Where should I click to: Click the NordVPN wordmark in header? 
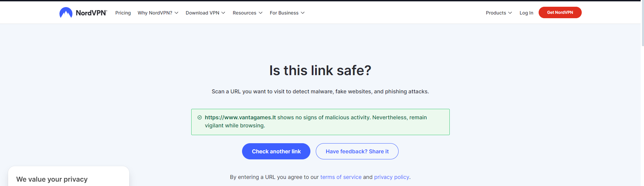tap(91, 13)
